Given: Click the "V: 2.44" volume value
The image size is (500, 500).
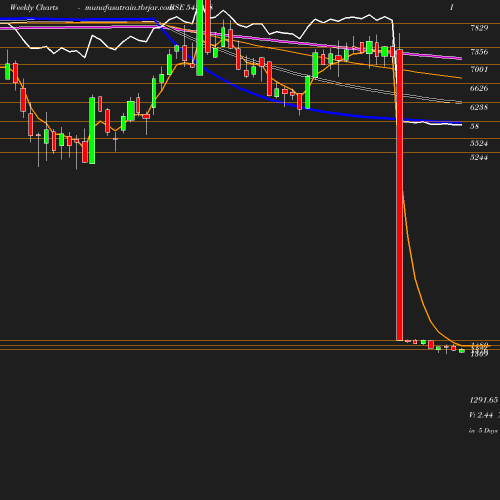Looking at the screenshot, I should [481, 415].
